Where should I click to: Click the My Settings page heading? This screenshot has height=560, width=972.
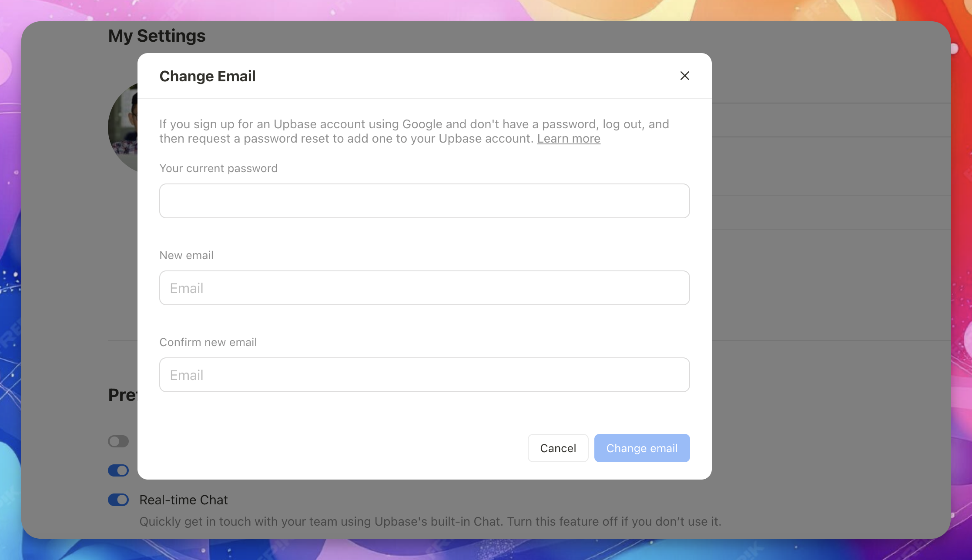click(157, 36)
